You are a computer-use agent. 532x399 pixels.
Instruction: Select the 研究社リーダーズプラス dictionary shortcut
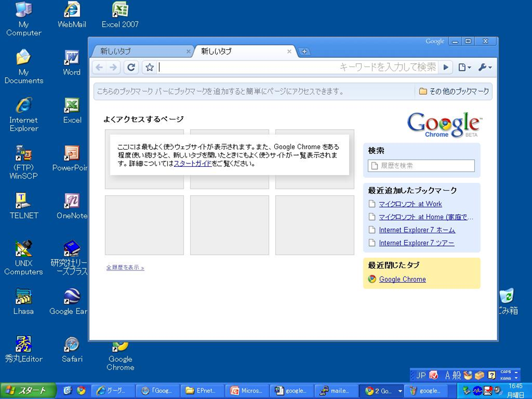pyautogui.click(x=70, y=258)
